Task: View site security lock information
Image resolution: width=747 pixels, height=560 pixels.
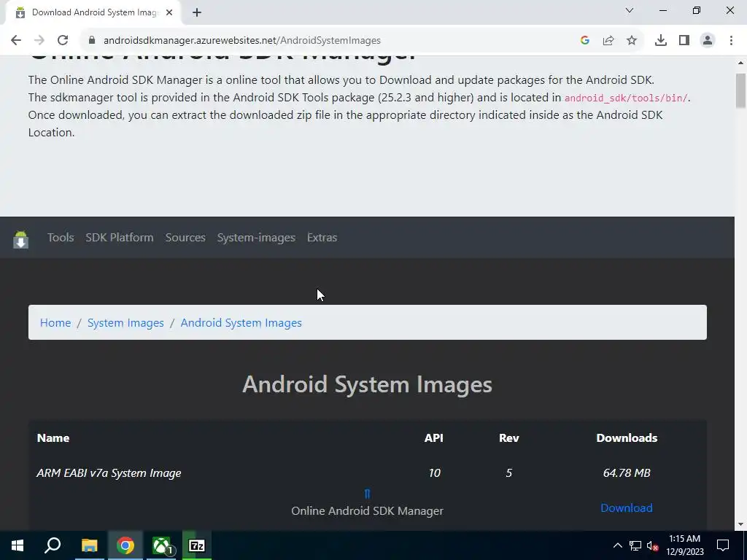Action: (x=92, y=41)
